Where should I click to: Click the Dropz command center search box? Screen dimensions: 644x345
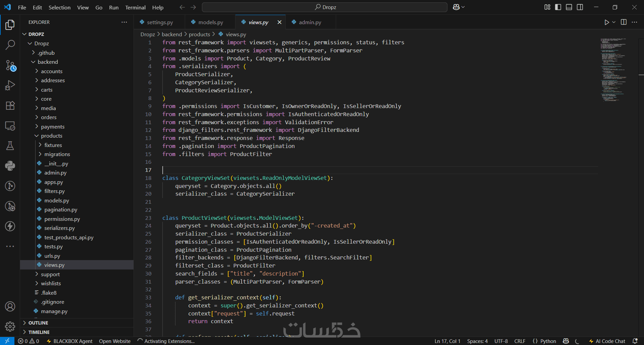(325, 7)
